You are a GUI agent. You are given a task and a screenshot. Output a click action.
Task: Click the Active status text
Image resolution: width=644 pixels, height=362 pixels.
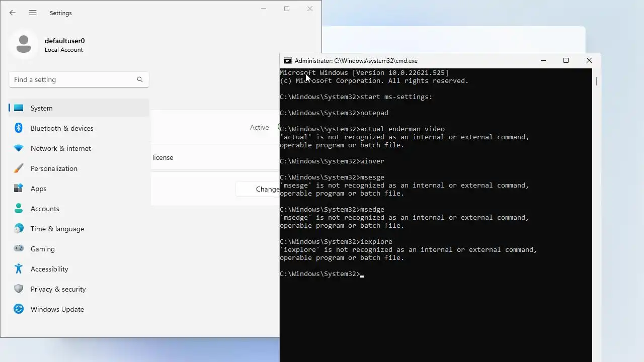(260, 127)
